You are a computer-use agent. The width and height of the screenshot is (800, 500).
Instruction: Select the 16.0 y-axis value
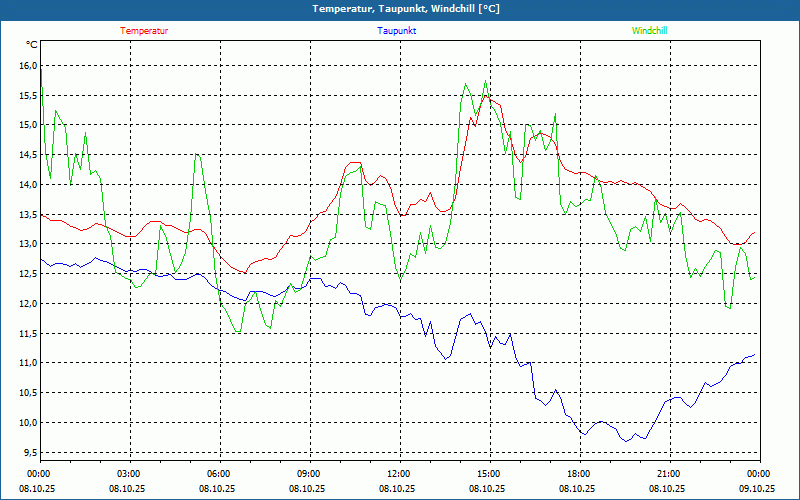pos(27,66)
